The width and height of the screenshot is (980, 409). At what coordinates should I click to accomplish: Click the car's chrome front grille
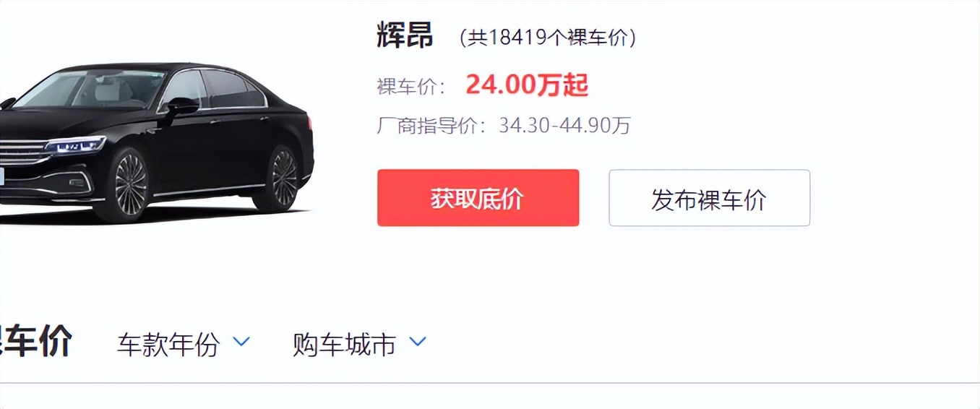point(22,153)
